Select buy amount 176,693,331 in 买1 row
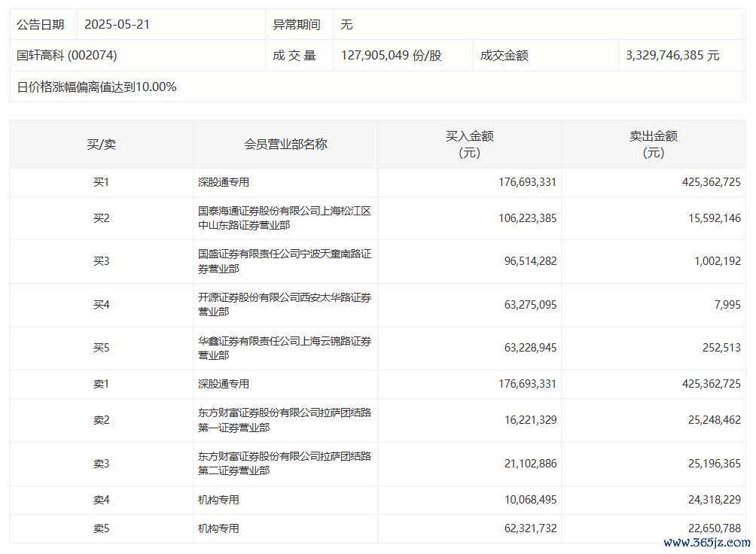Screen dimensions: 756x554 point(527,182)
